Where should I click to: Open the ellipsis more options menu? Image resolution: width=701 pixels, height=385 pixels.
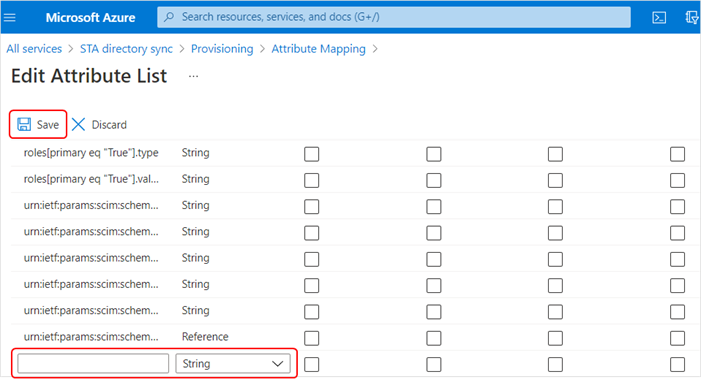point(193,76)
